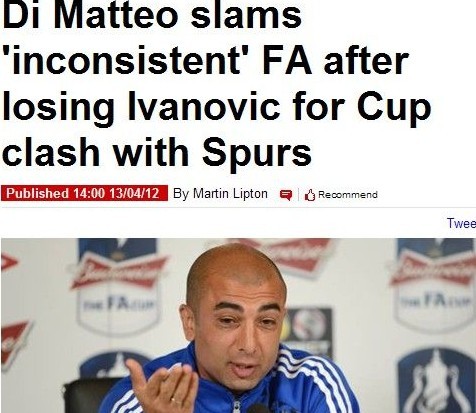Click the thumbs-up Recommend icon

point(310,195)
